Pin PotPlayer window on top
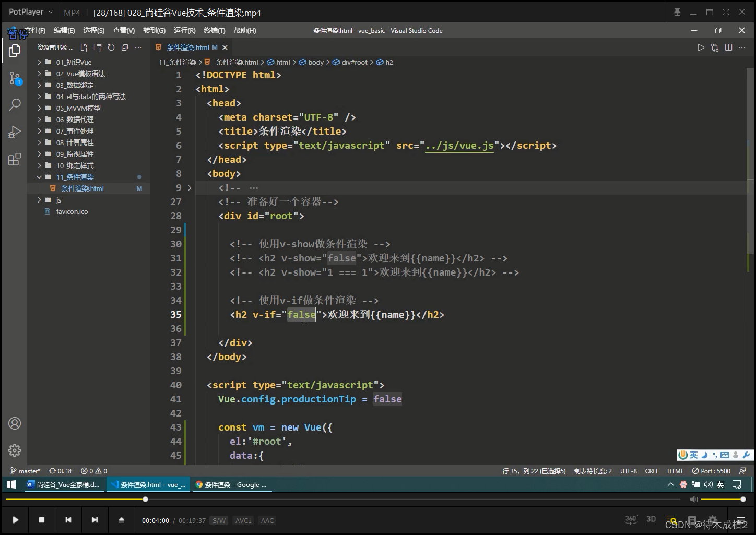 677,12
